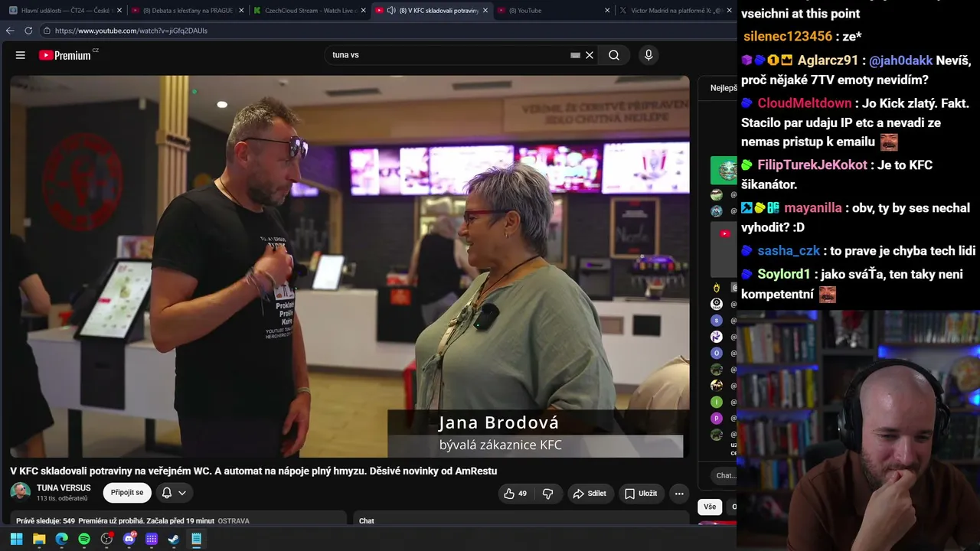The image size is (980, 551).
Task: Click the KFC video player frame
Action: (x=350, y=266)
